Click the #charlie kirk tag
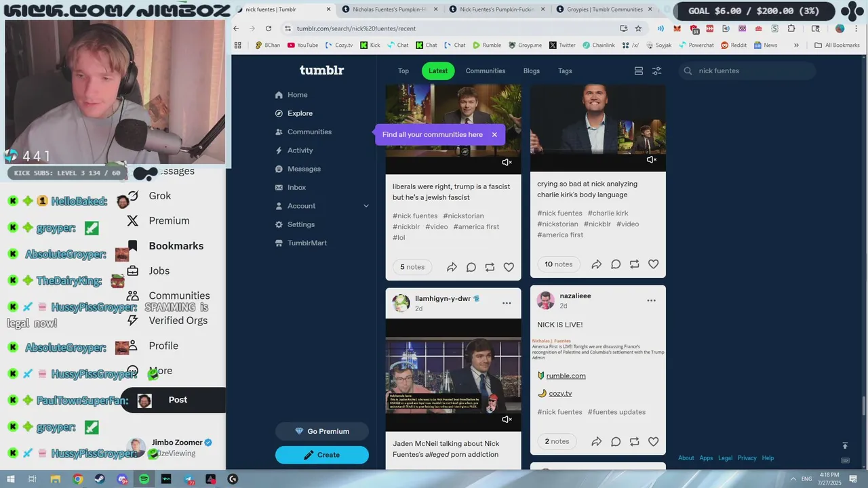This screenshot has width=868, height=488. (x=608, y=213)
